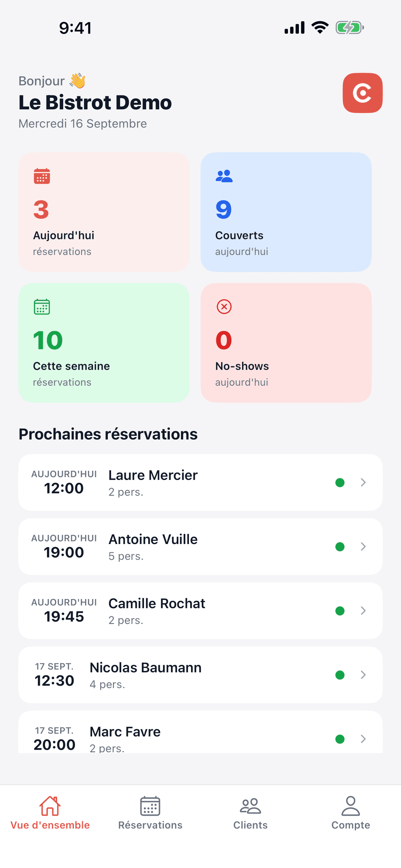Click green status dot for Laure Mercier
The height and width of the screenshot is (868, 401).
[340, 482]
